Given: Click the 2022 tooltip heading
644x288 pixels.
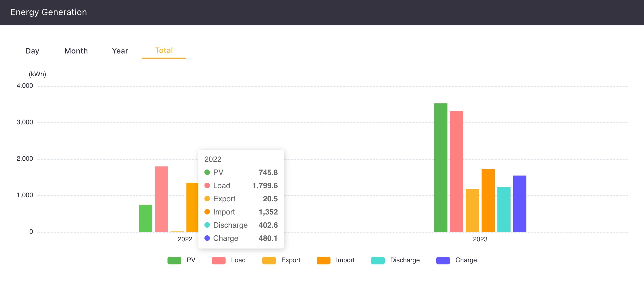Looking at the screenshot, I should [x=213, y=159].
